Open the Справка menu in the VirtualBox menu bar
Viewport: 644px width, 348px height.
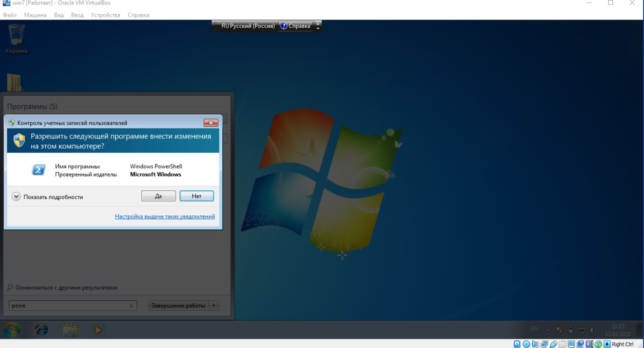point(138,15)
